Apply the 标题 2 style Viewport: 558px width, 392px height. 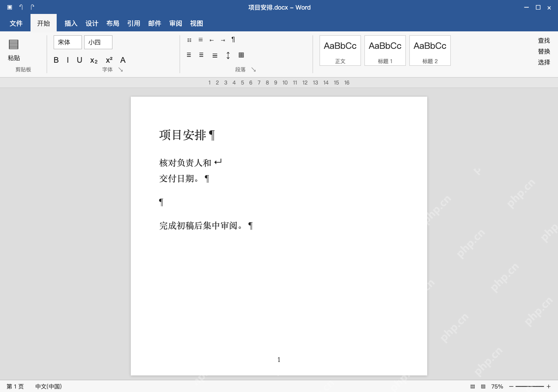tap(430, 51)
